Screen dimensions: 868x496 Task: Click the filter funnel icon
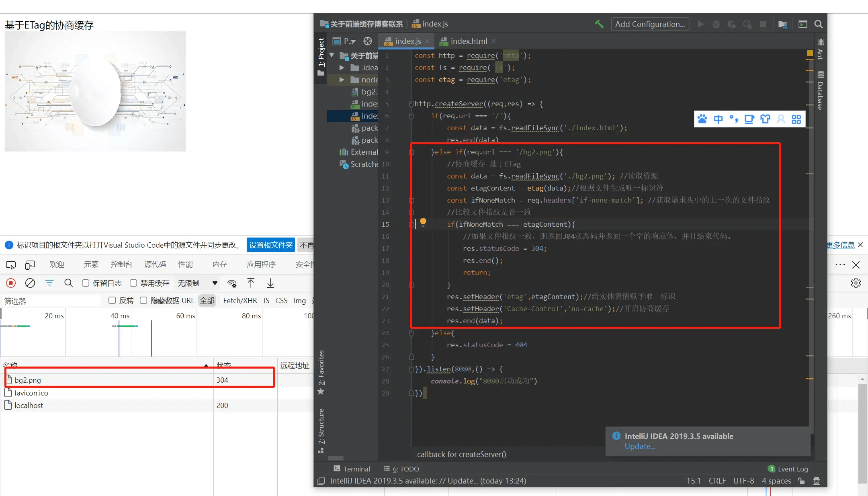point(49,283)
